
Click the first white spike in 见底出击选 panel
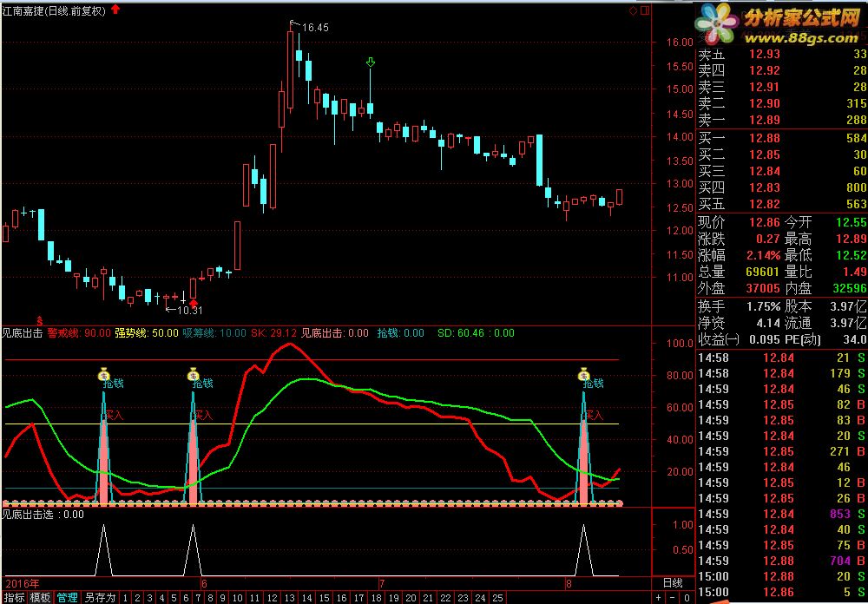[x=103, y=551]
